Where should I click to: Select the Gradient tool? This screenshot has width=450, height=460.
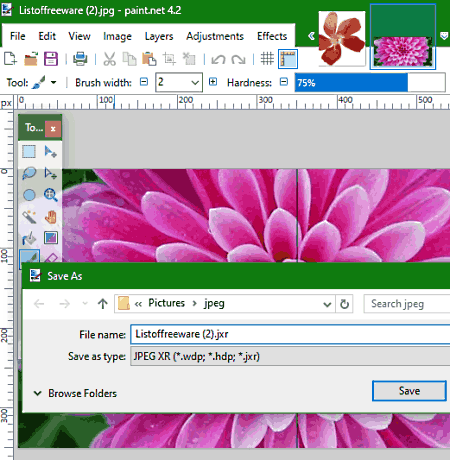pos(51,238)
